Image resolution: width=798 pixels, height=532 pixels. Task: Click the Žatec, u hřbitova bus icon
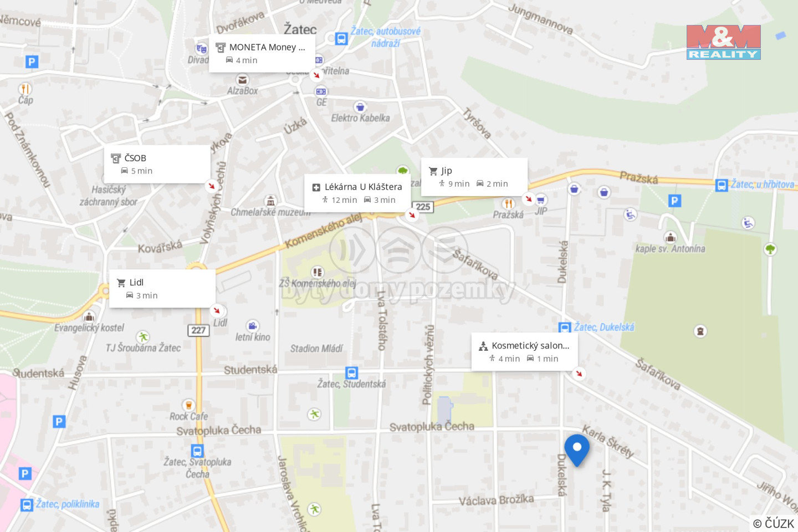coord(722,185)
